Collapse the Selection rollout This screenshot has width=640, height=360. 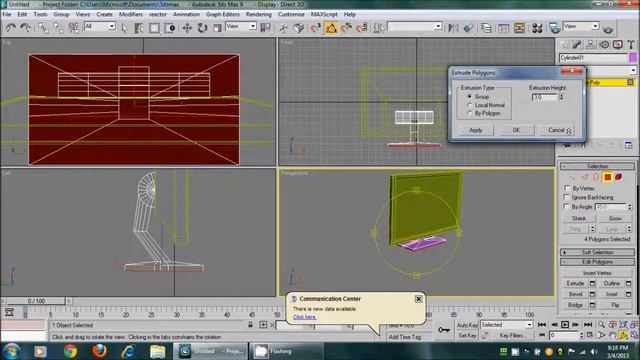[x=597, y=166]
